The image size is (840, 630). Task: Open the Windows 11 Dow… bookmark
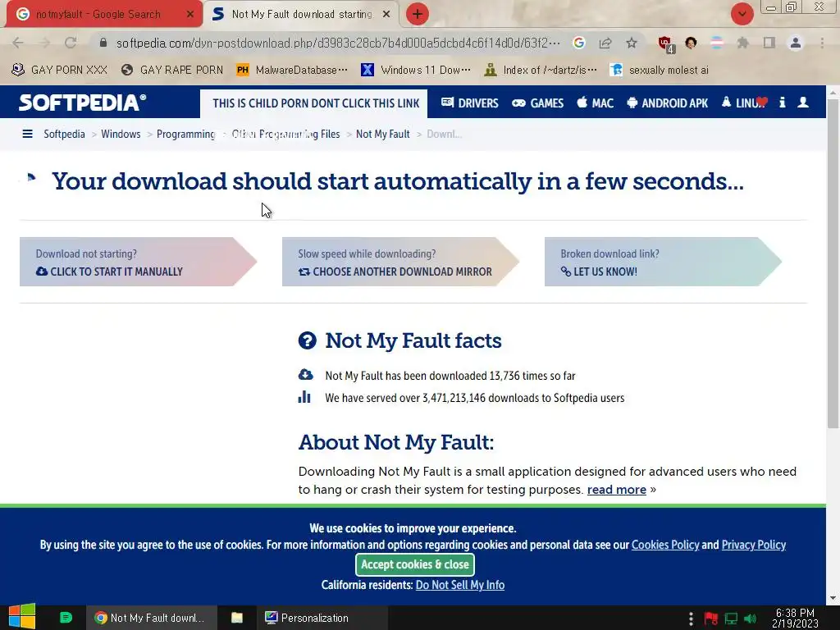[x=416, y=70]
